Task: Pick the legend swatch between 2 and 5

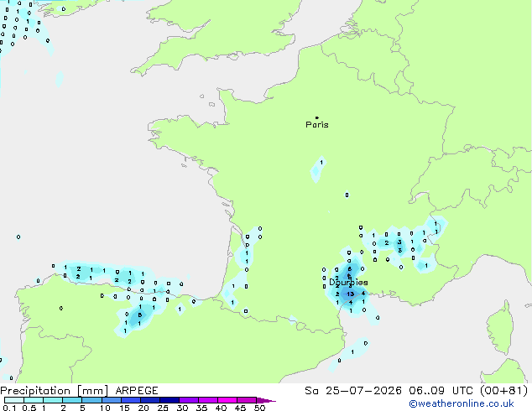Action: [72, 400]
